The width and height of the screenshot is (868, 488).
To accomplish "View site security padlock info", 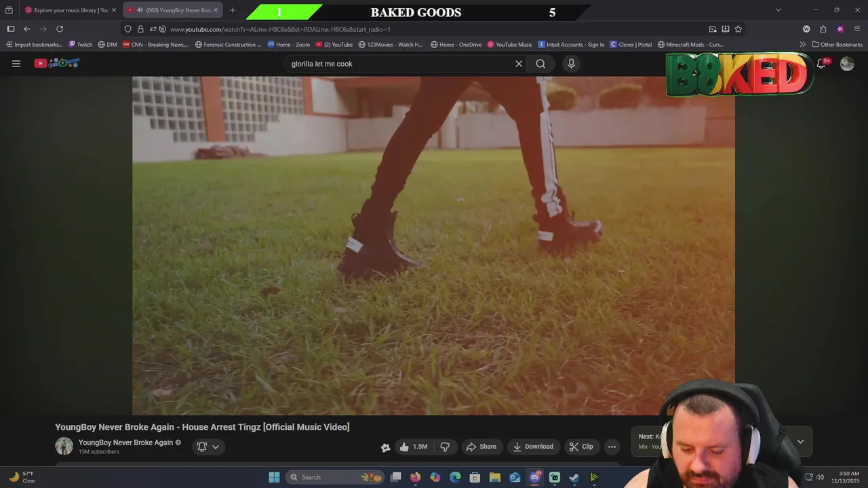I will [x=140, y=29].
